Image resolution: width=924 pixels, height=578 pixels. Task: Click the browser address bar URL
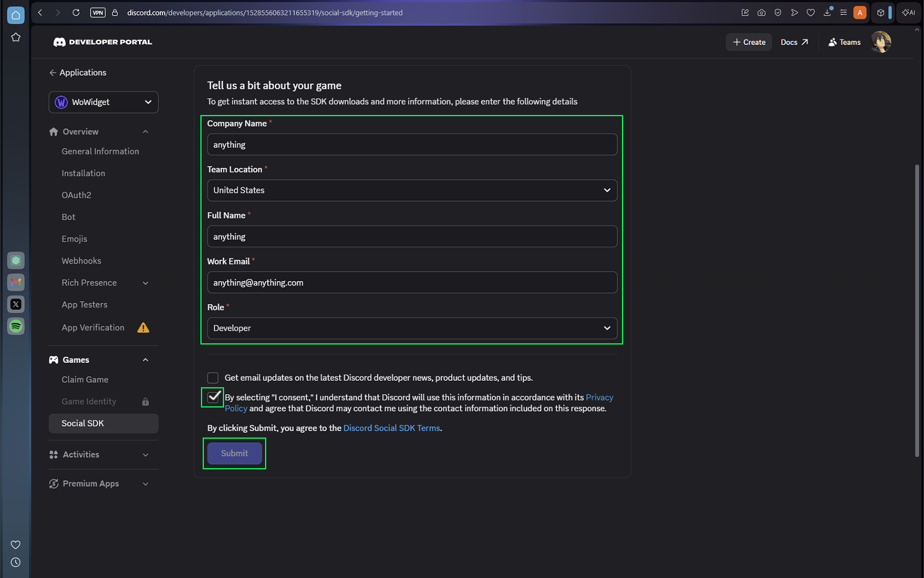(265, 13)
